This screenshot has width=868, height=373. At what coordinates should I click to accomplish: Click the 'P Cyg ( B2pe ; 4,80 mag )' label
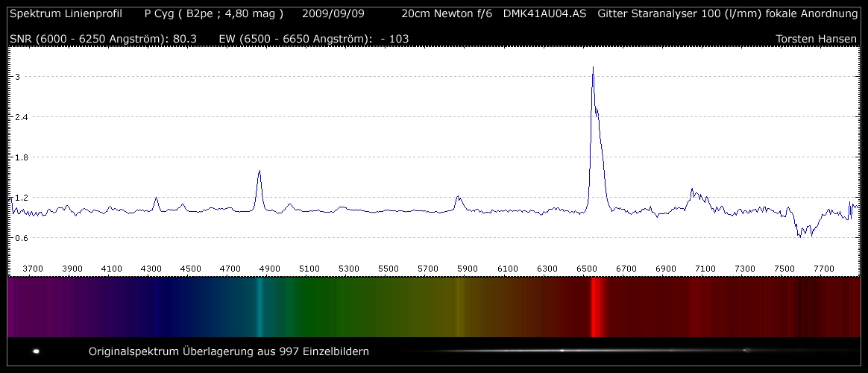tap(213, 14)
